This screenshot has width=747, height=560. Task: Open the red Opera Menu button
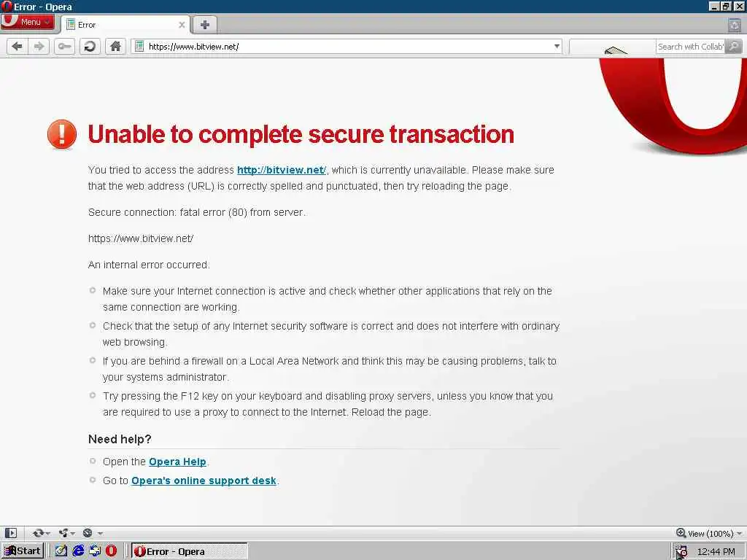[x=28, y=22]
